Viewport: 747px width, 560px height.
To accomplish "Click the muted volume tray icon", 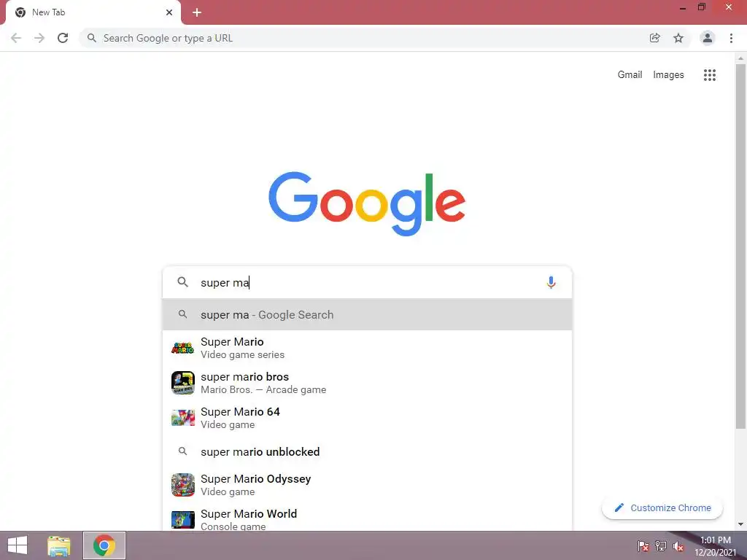I will 678,546.
